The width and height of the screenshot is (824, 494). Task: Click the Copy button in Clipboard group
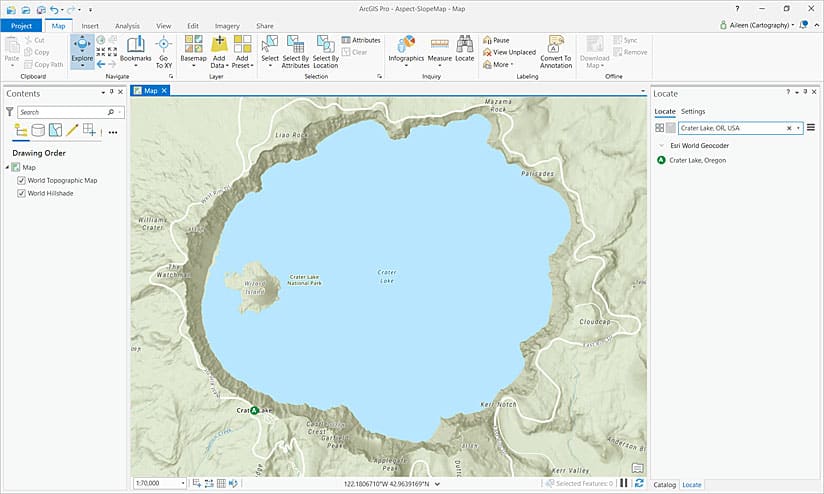click(x=37, y=52)
